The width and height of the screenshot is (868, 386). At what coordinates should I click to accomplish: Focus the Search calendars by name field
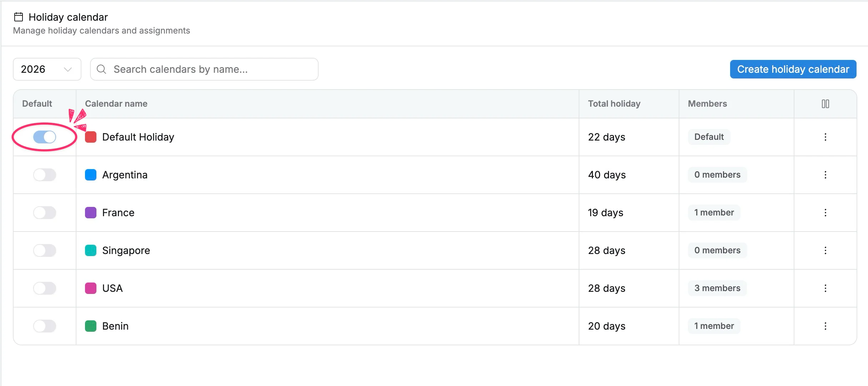click(x=204, y=69)
